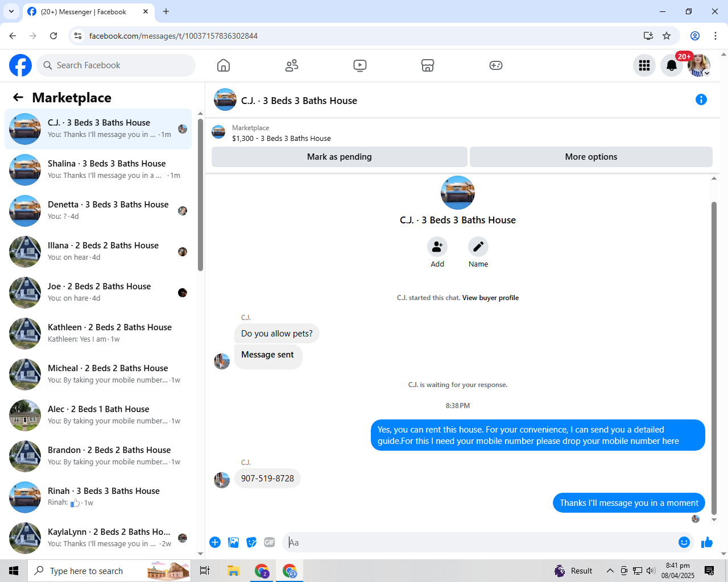This screenshot has width=728, height=582.
Task: Open the tab search dropdown arrow
Action: pos(11,11)
